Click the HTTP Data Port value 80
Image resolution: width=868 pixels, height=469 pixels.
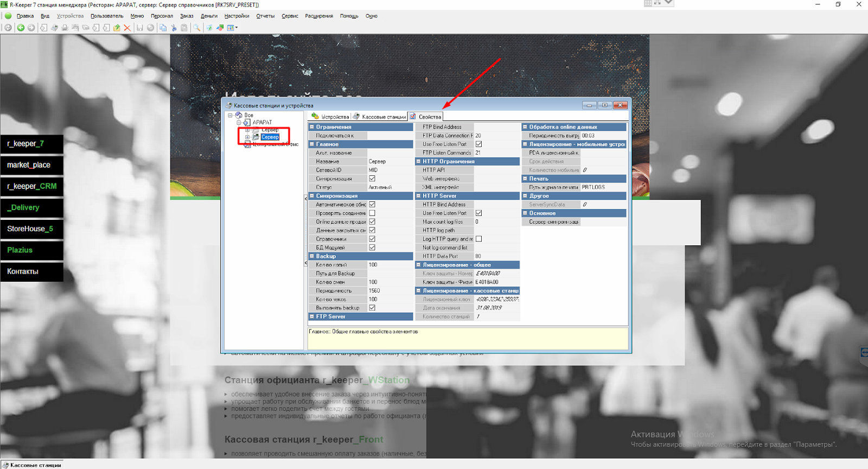point(497,256)
